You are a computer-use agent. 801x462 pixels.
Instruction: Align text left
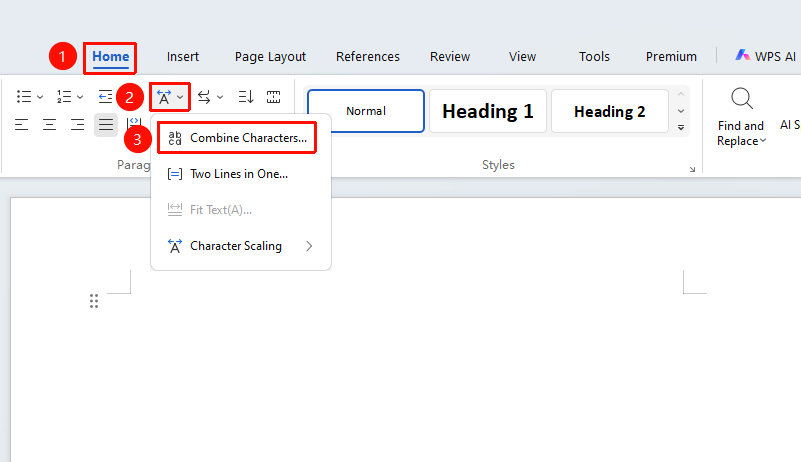pyautogui.click(x=21, y=124)
